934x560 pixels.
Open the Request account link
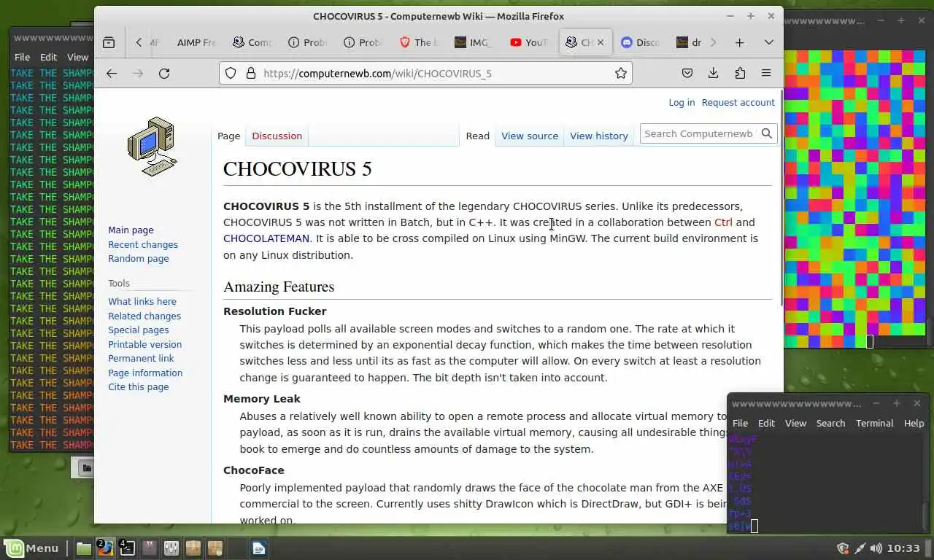[x=738, y=102]
